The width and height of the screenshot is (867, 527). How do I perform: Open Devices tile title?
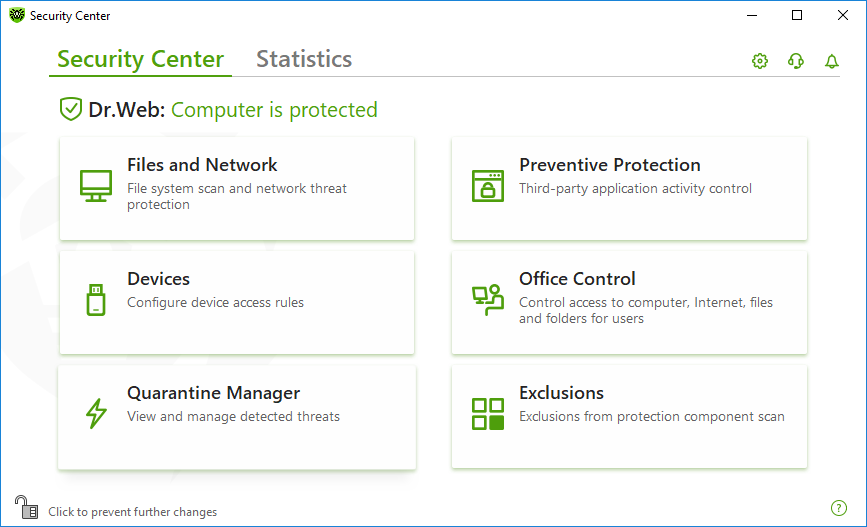click(x=159, y=279)
